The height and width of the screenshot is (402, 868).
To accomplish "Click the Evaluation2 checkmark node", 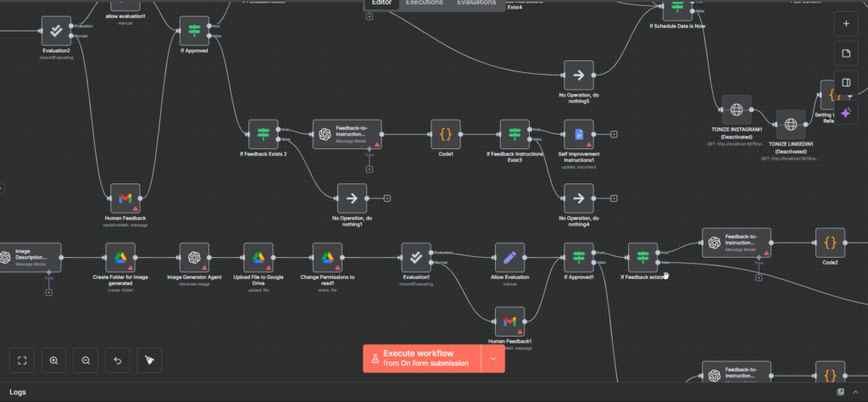I will 56,31.
